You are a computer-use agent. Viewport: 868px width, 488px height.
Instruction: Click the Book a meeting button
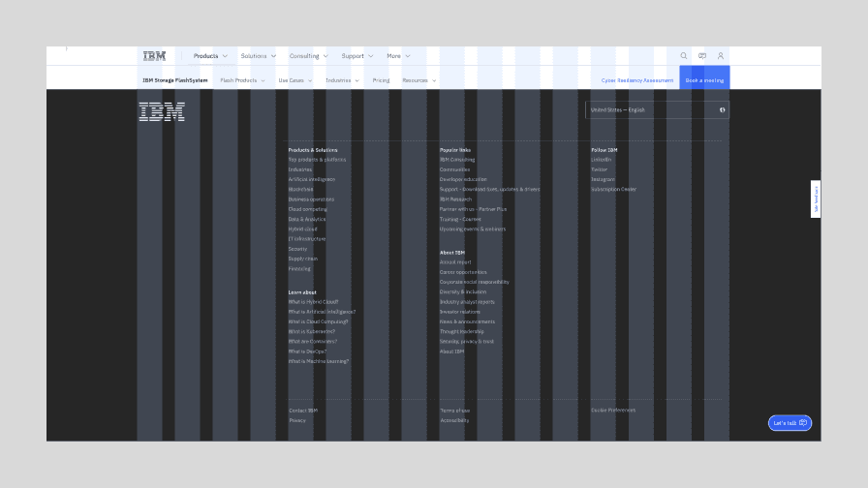pyautogui.click(x=704, y=80)
